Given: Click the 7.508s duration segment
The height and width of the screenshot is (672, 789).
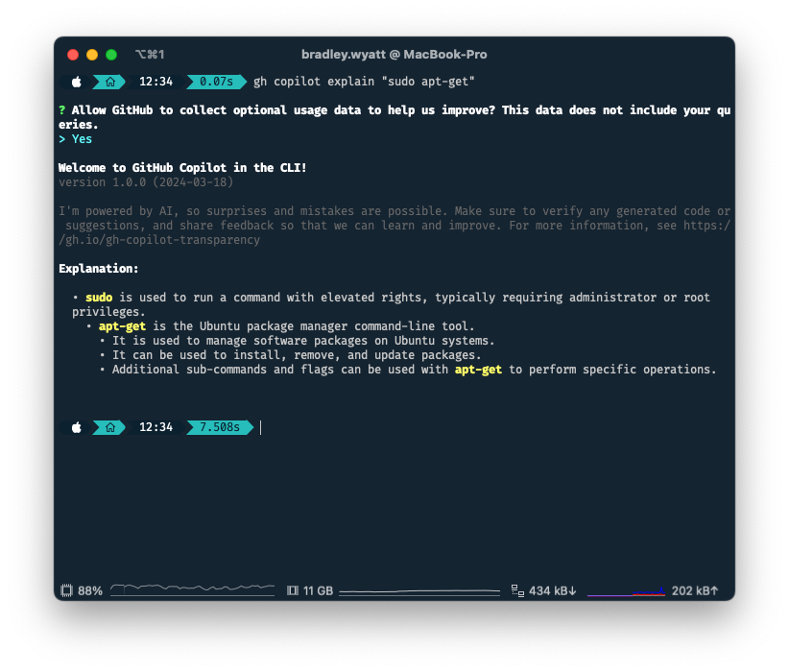Looking at the screenshot, I should pos(220,427).
